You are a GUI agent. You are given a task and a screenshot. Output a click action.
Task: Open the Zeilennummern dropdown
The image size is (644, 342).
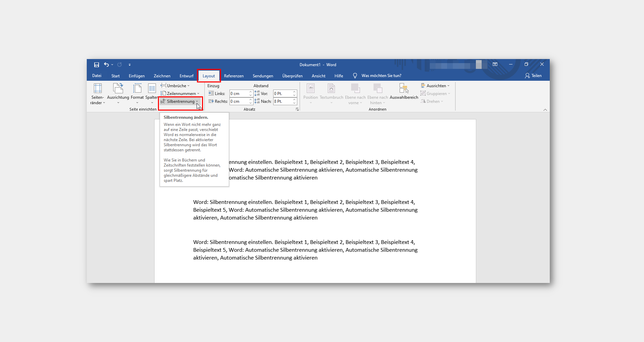coord(180,94)
